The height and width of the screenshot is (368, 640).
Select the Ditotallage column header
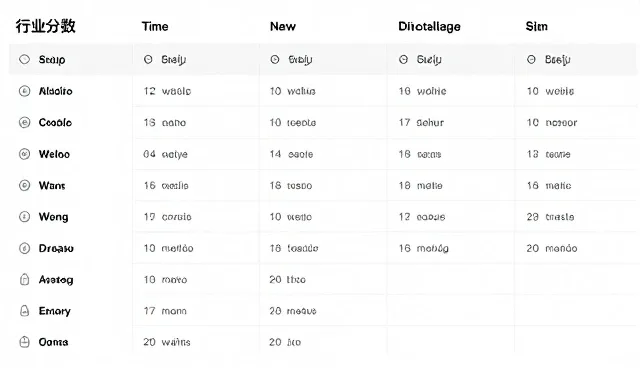coord(429,27)
